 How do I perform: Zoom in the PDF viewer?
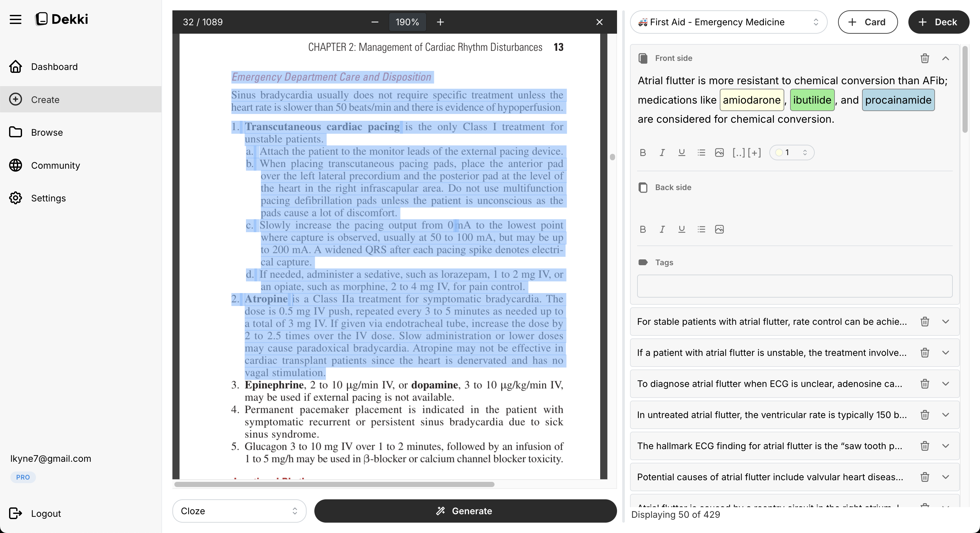pyautogui.click(x=440, y=22)
